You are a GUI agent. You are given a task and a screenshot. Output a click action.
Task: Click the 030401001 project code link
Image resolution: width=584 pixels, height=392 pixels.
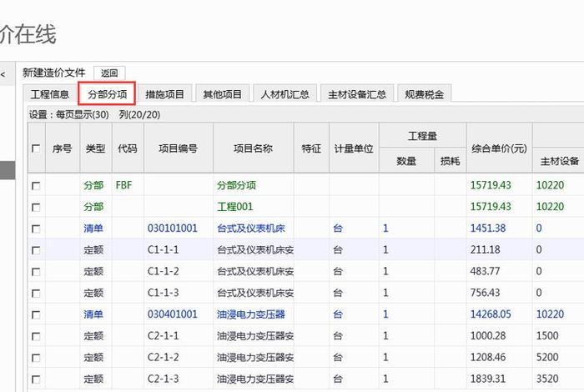click(172, 314)
